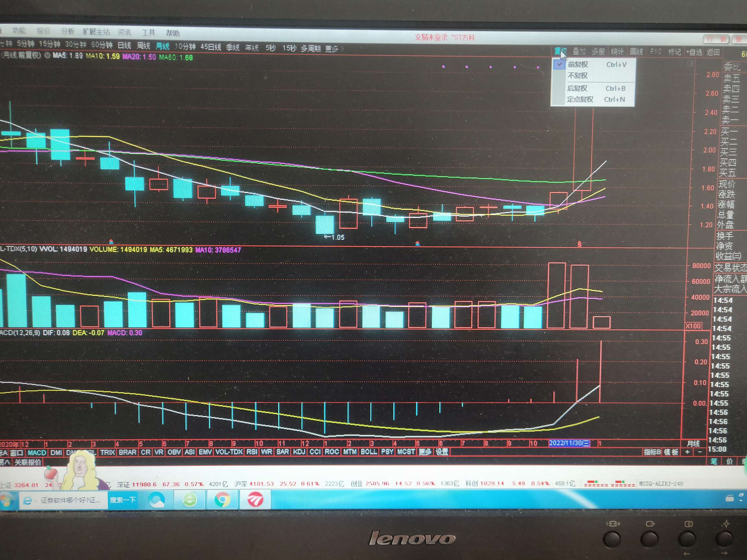This screenshot has width=747, height=560.
Task: Open the 复权 dropdown in the toolbar
Action: 561,52
